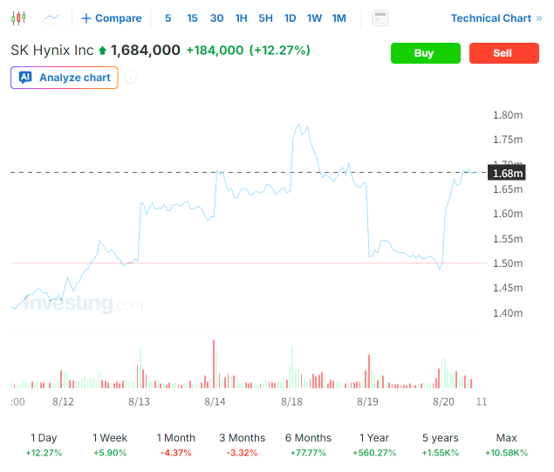Select the 6 Months range
This screenshot has width=554, height=472.
coord(308,445)
